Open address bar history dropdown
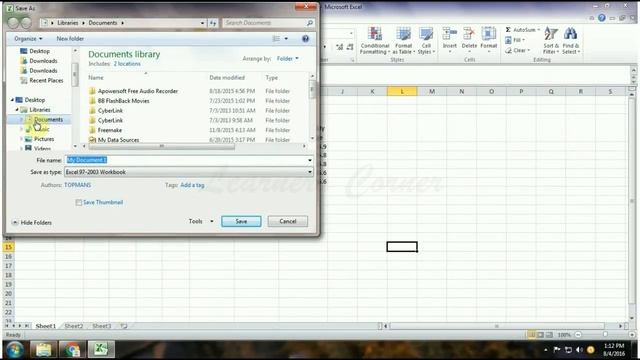Viewport: 640px width, 360px height. click(x=202, y=23)
